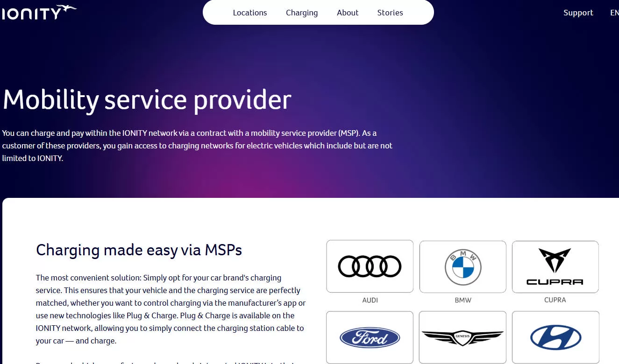Click the IONITY logo in the header

[39, 13]
